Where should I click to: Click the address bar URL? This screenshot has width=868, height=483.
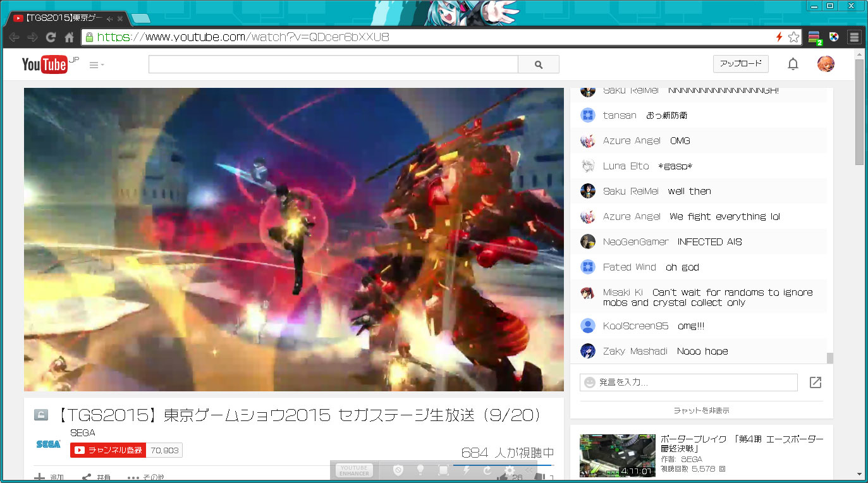point(243,37)
